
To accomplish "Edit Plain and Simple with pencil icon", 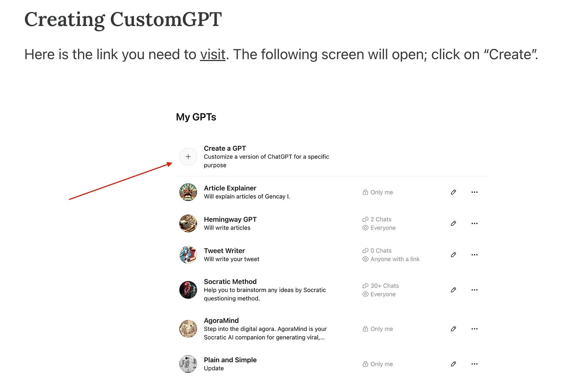I will (453, 364).
